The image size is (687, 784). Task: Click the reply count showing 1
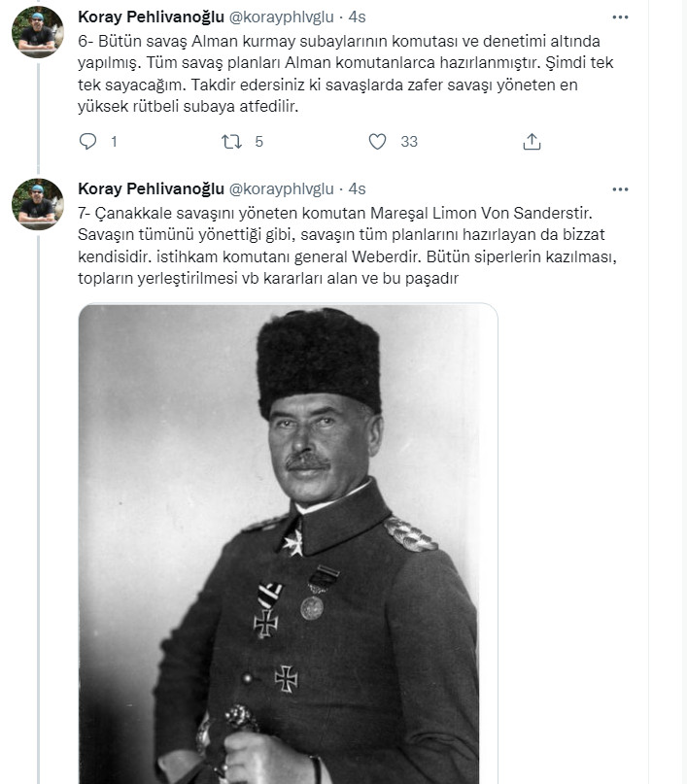[114, 142]
